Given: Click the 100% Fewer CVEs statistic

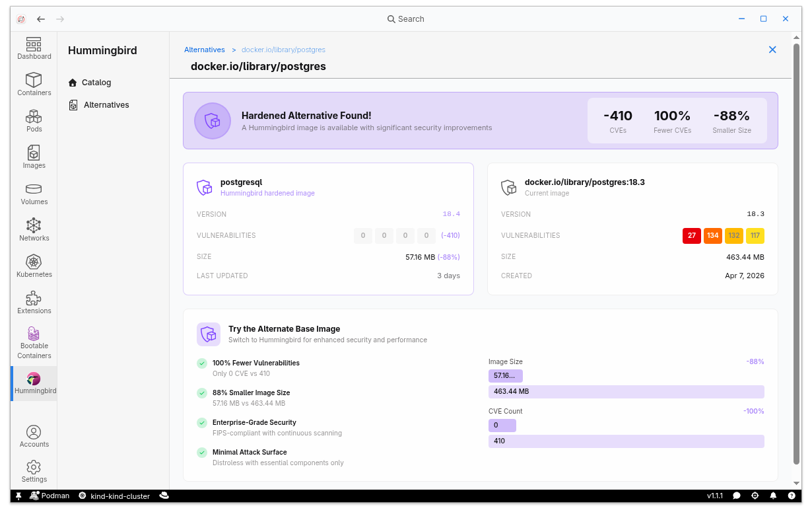Looking at the screenshot, I should tap(672, 121).
